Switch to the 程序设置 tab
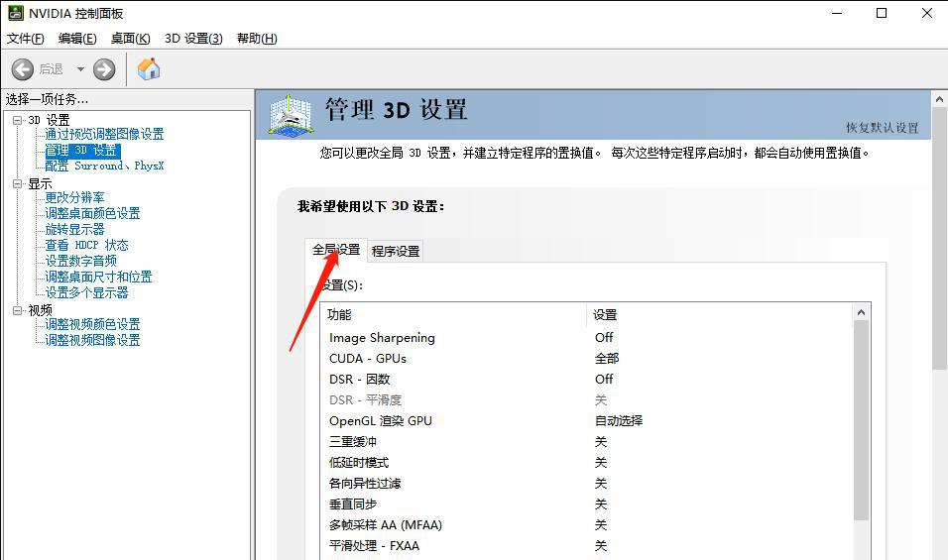This screenshot has height=560, width=948. pos(396,251)
